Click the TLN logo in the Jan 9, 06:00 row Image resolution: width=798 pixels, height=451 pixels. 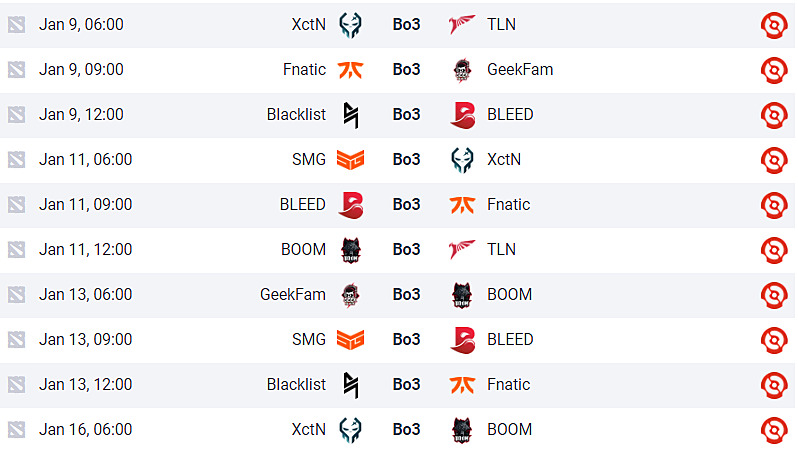coord(462,24)
